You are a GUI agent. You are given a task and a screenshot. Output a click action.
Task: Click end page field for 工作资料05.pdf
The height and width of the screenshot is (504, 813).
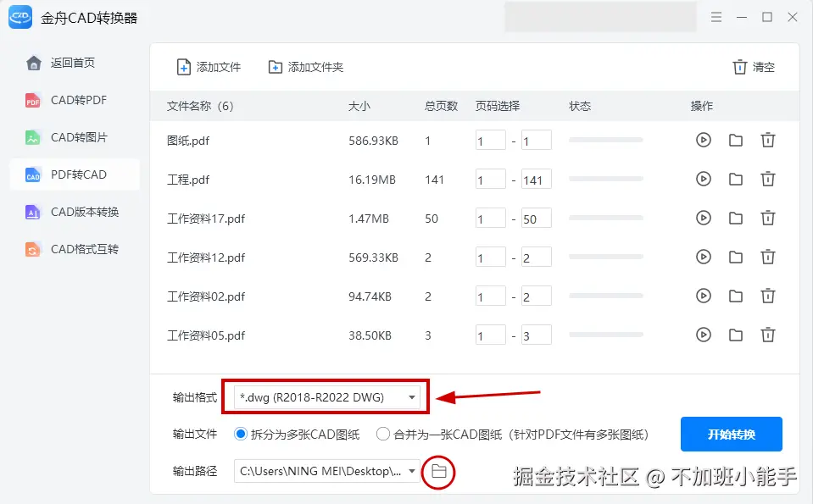(x=536, y=335)
